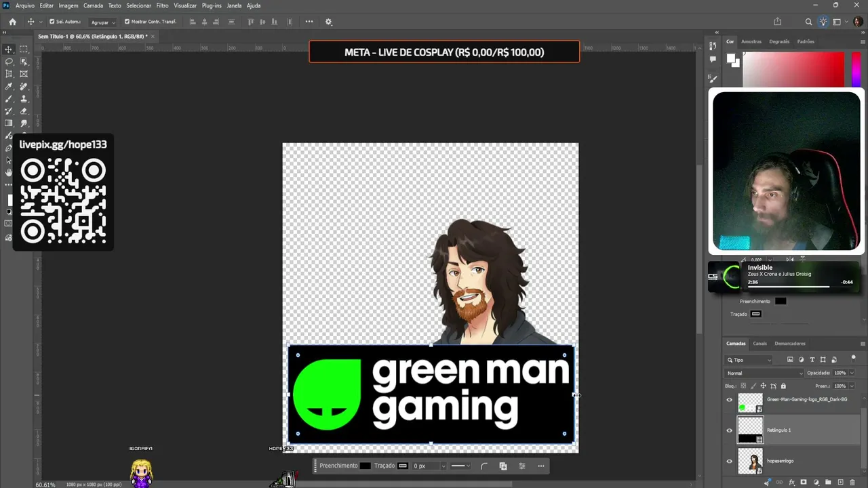Toggle the Mostrar Contr. Transf. checkbox
The width and height of the screenshot is (868, 488).
click(x=127, y=22)
